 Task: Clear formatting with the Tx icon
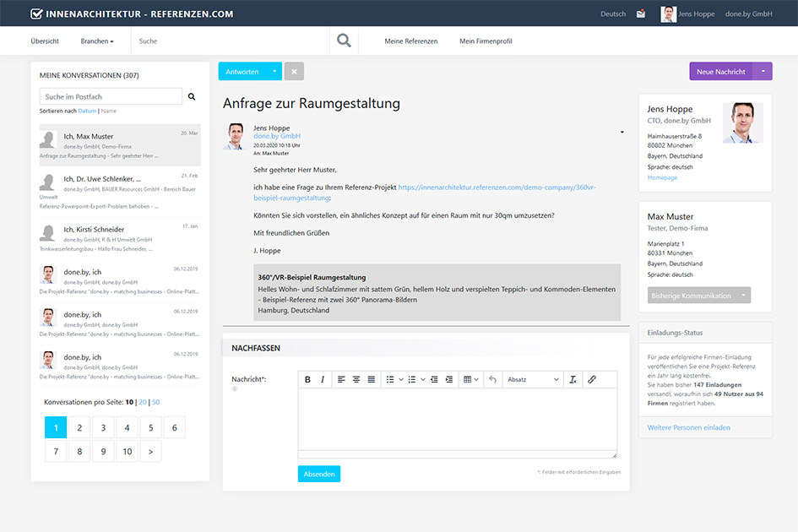pos(573,380)
